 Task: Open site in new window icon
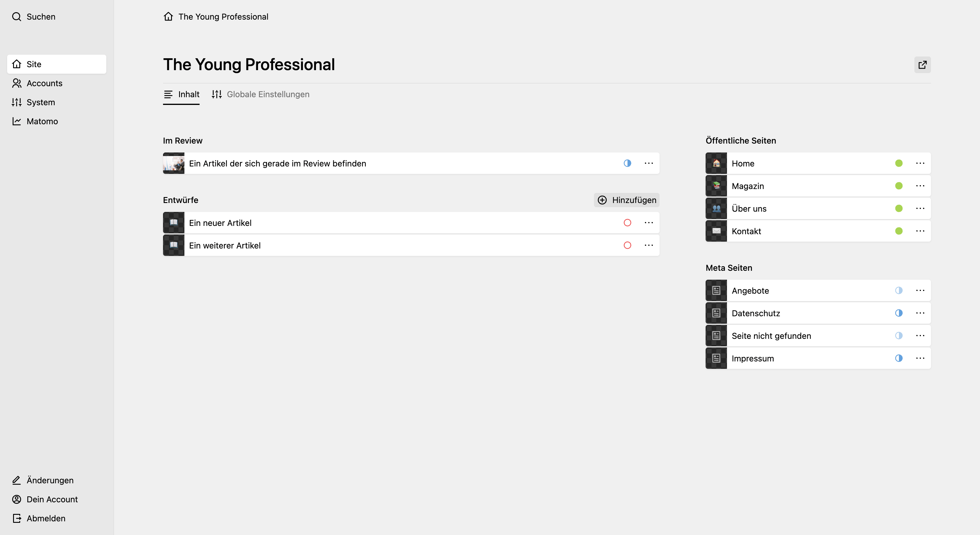coord(923,65)
